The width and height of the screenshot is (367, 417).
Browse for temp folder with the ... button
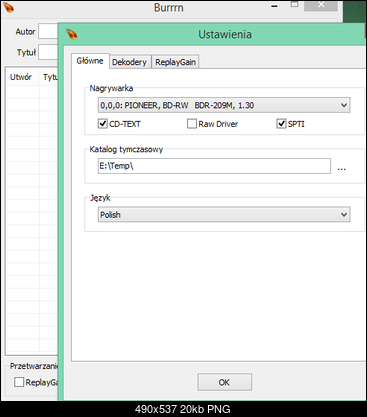pos(341,167)
